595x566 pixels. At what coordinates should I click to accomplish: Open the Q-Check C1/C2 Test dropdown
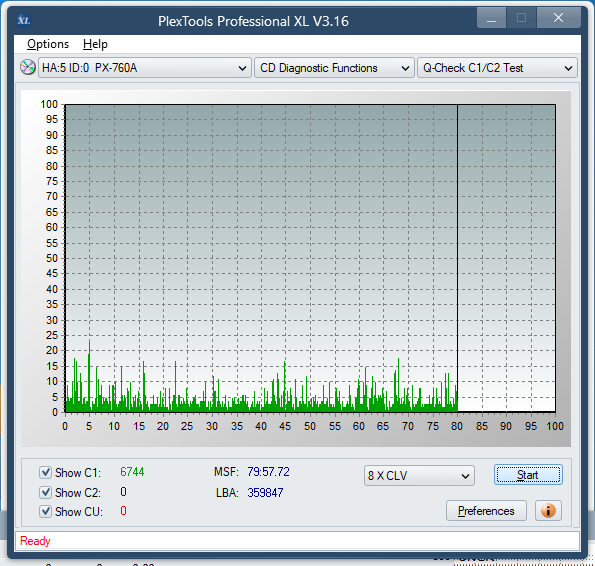497,68
